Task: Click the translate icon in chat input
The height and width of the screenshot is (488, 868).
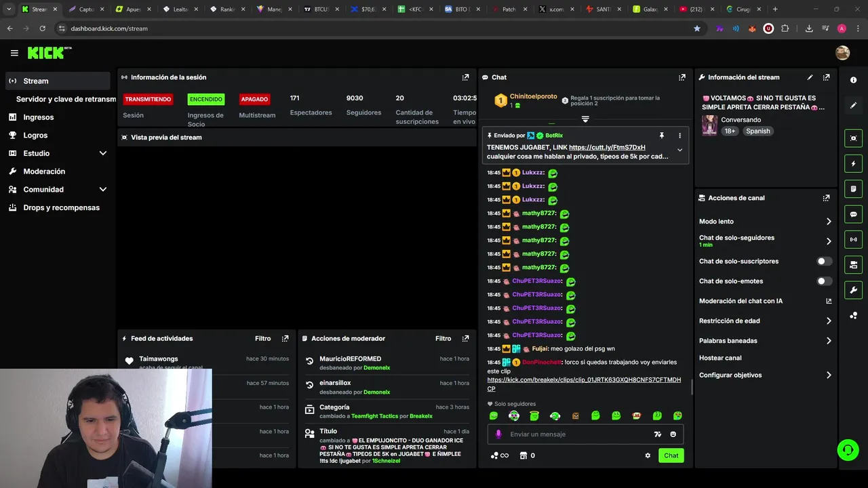Action: (x=657, y=434)
